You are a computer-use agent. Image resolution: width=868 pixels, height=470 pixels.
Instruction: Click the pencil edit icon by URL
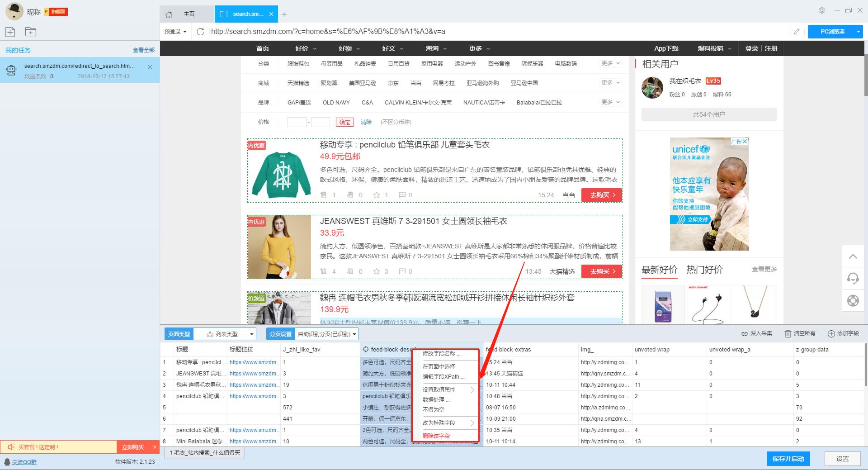click(797, 31)
